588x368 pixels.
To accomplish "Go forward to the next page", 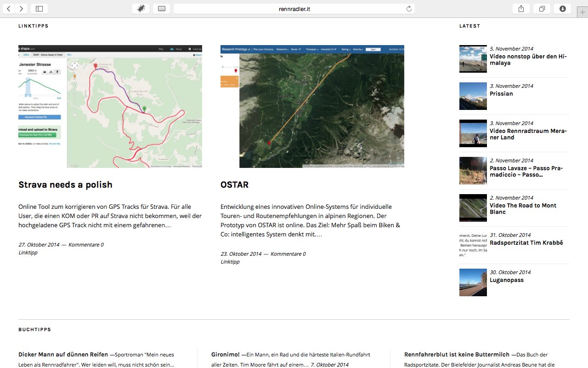I will (x=21, y=9).
